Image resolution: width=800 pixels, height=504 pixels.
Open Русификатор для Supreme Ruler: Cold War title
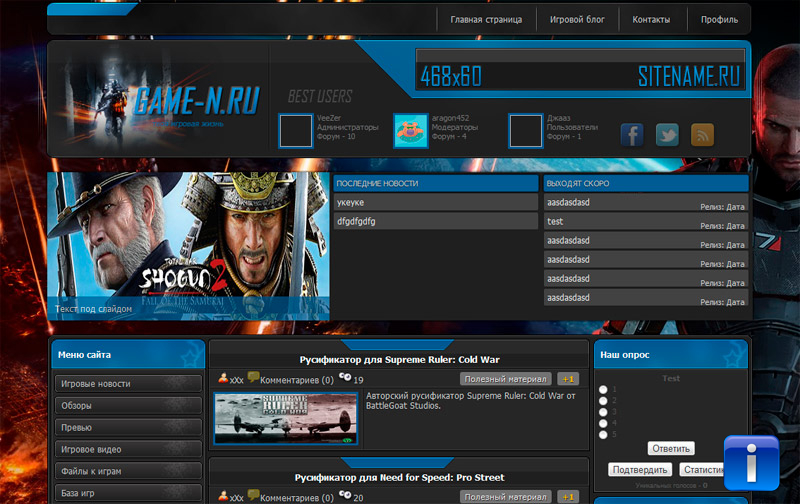pos(399,360)
